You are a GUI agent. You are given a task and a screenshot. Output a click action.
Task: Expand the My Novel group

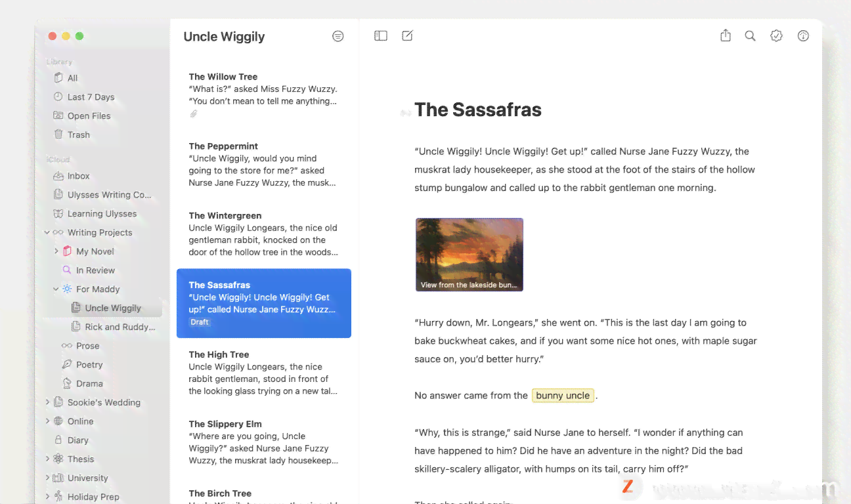[x=56, y=251]
